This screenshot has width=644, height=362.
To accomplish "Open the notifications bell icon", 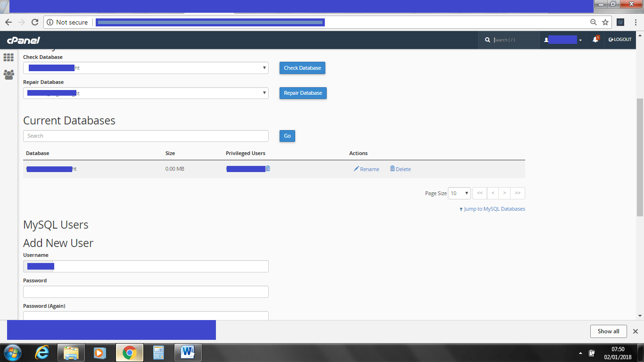I will tap(595, 40).
